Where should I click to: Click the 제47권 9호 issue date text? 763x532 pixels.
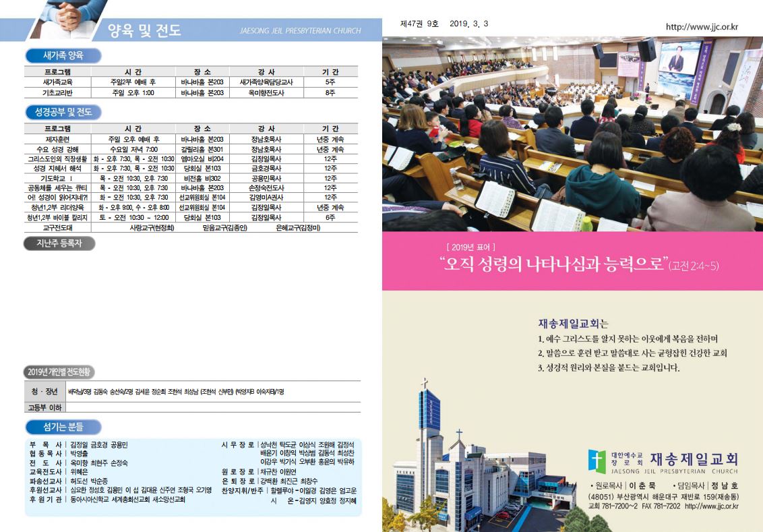(444, 24)
